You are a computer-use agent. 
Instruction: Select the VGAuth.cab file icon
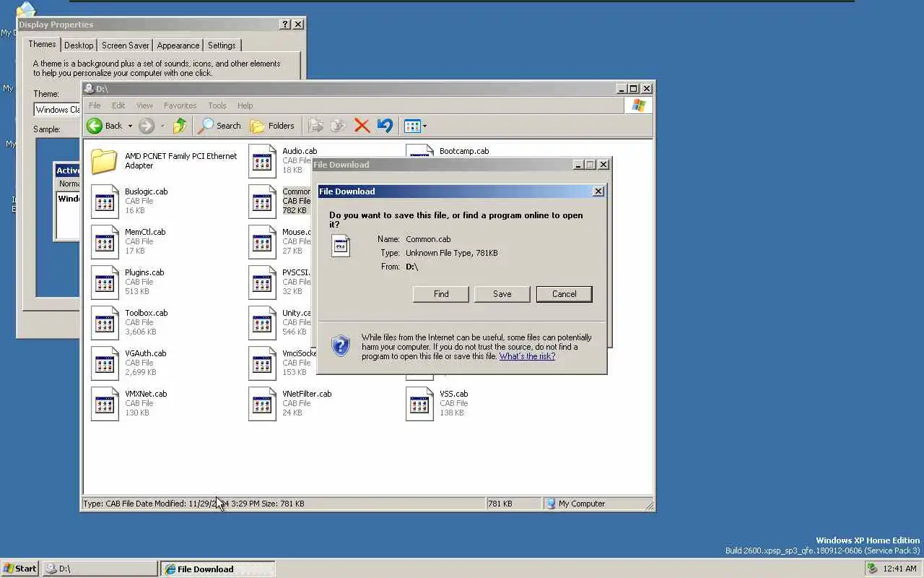pos(105,363)
